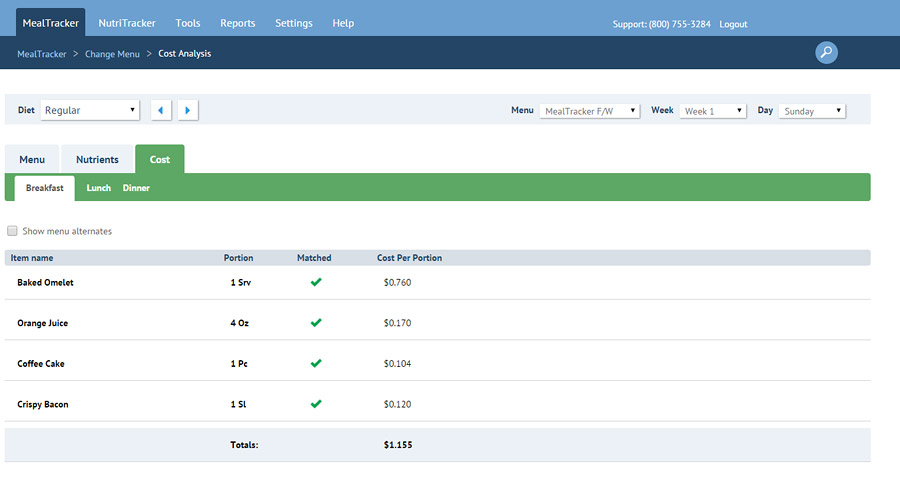Screen dimensions: 900x494
Task: Open the Week dropdown showing Week 1
Action: 712,111
